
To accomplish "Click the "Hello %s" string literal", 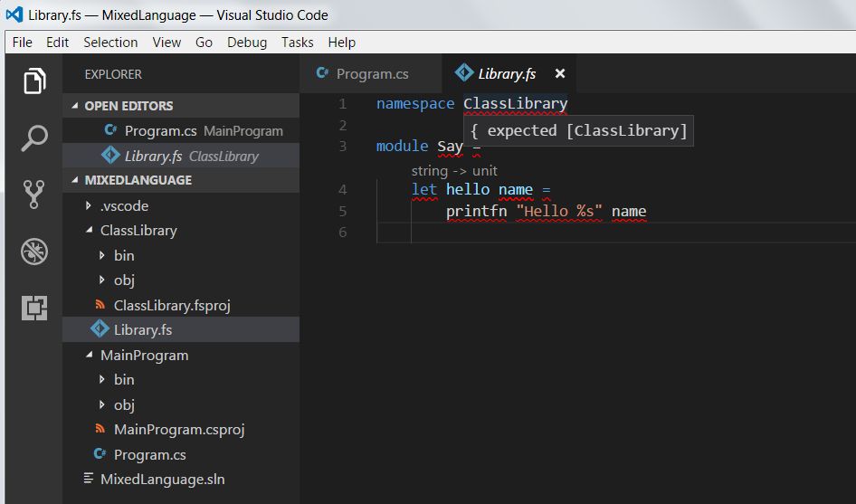I will pyautogui.click(x=559, y=211).
